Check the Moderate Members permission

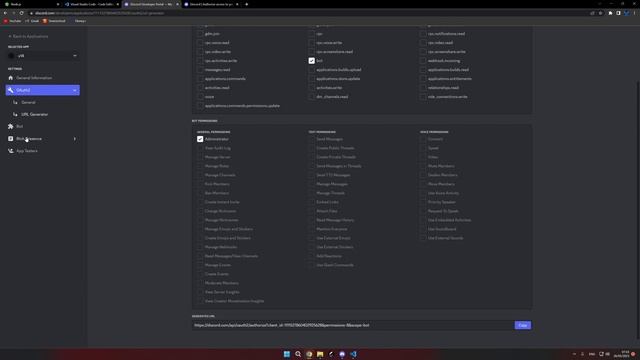[200, 283]
